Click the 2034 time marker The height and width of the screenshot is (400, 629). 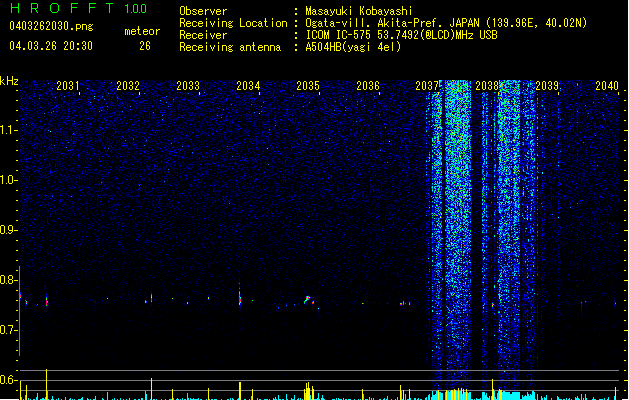248,86
